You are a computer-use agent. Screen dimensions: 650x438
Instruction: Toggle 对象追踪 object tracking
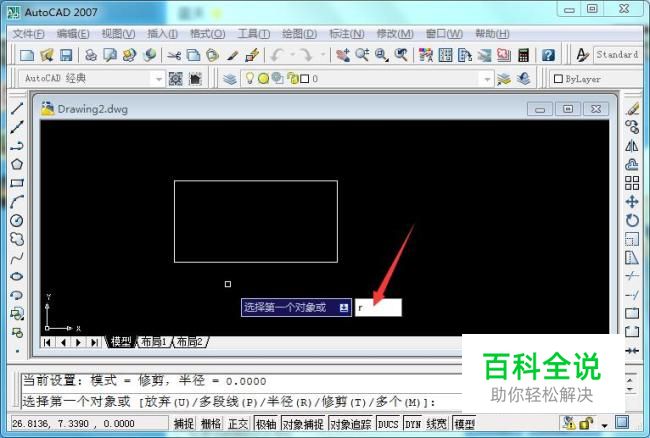(351, 423)
